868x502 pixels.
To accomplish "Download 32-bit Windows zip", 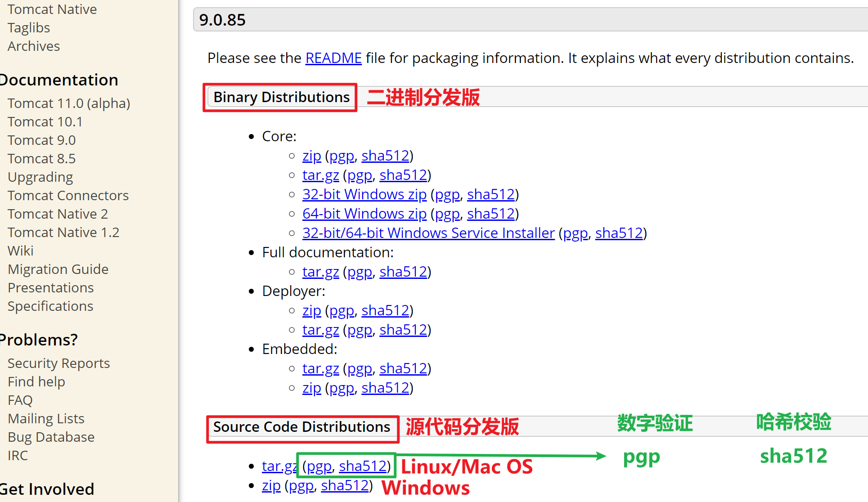I will tap(364, 194).
